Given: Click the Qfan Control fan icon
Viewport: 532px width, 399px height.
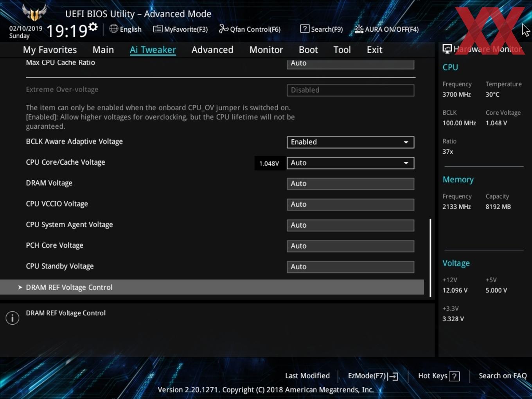Looking at the screenshot, I should pos(223,29).
